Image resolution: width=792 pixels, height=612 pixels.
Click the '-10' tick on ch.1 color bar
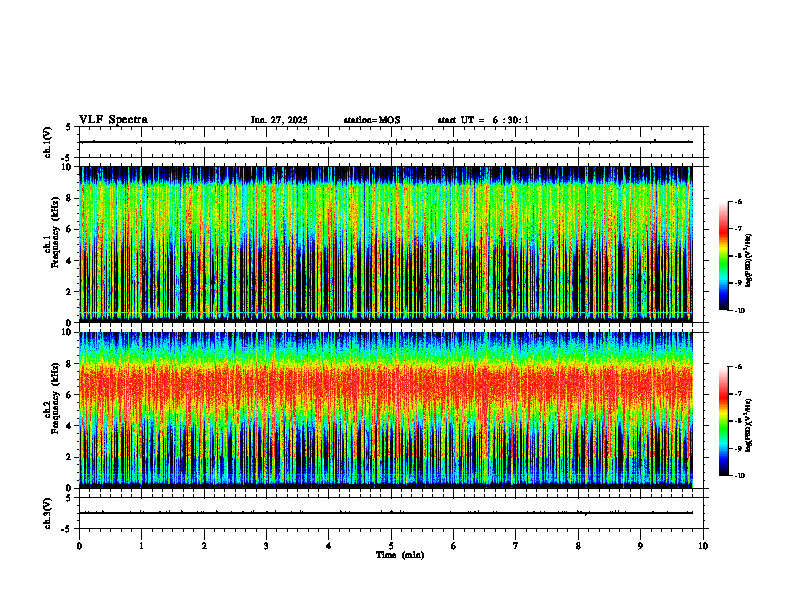(x=739, y=311)
